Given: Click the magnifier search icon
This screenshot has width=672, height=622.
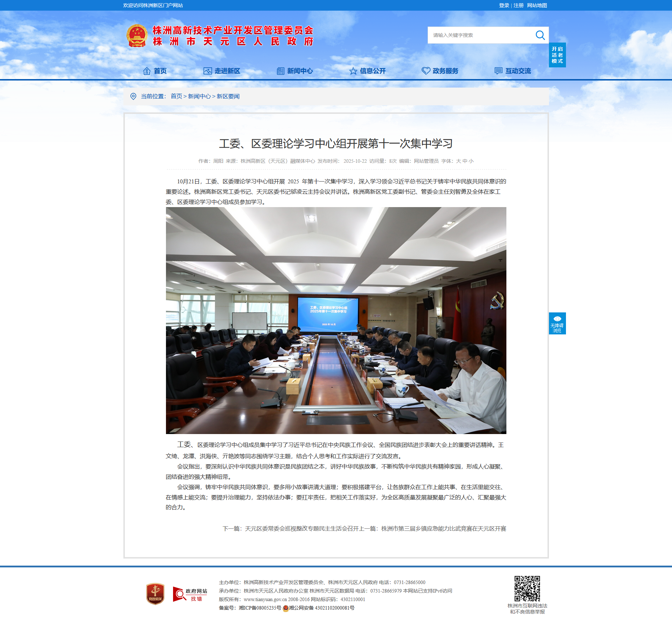Looking at the screenshot, I should pos(540,35).
